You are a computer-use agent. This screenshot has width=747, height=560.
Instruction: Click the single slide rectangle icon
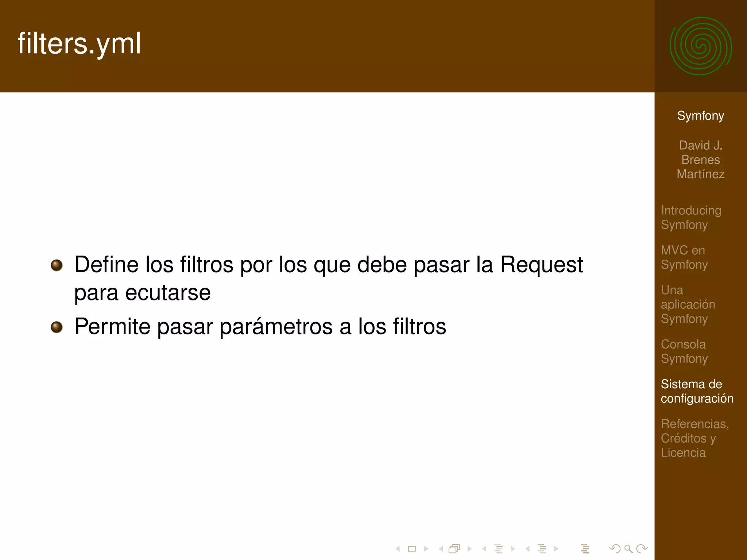pos(412,549)
